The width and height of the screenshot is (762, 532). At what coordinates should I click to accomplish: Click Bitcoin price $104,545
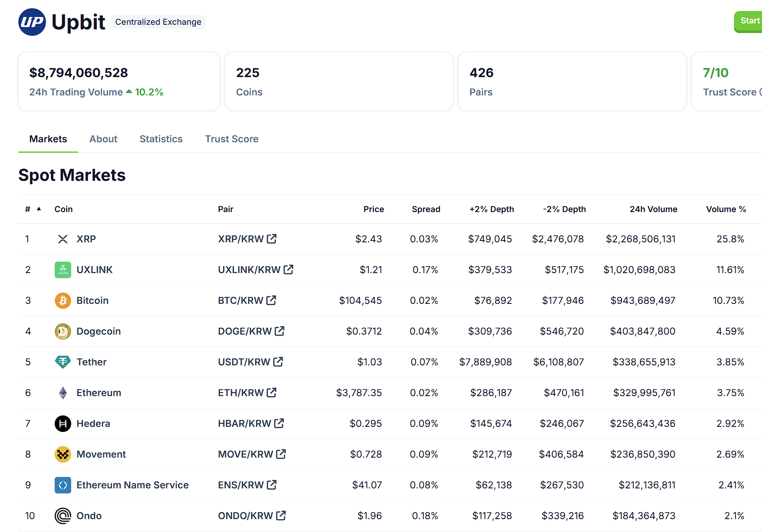click(x=361, y=301)
